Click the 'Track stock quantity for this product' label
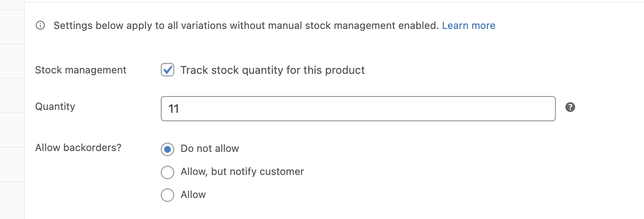Viewport: 644px width, 219px height. (x=272, y=70)
